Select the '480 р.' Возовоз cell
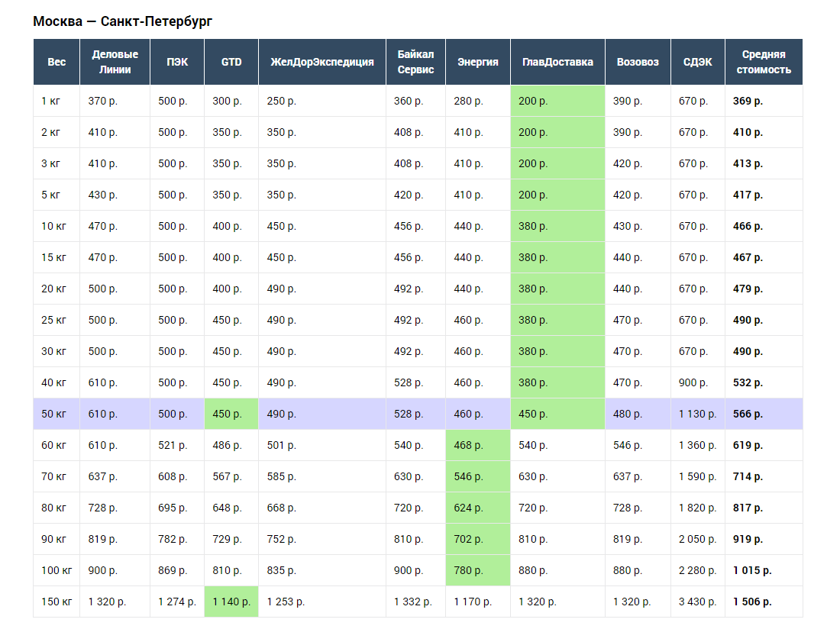Viewport: 840px width, 629px height. [x=638, y=414]
